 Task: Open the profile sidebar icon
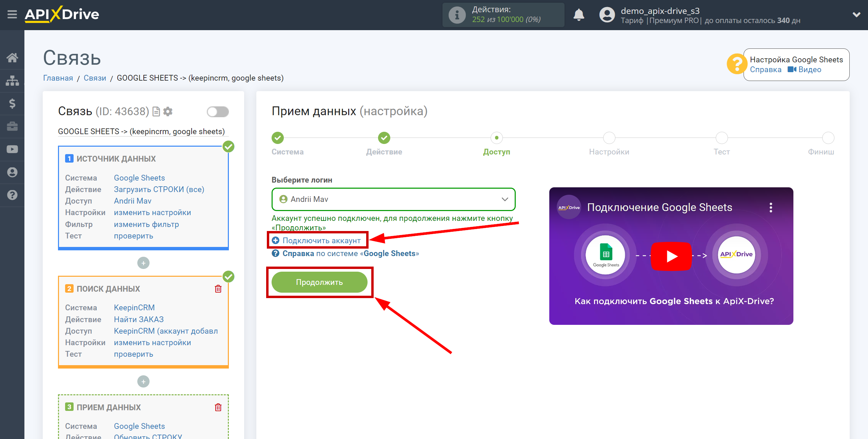coord(12,172)
